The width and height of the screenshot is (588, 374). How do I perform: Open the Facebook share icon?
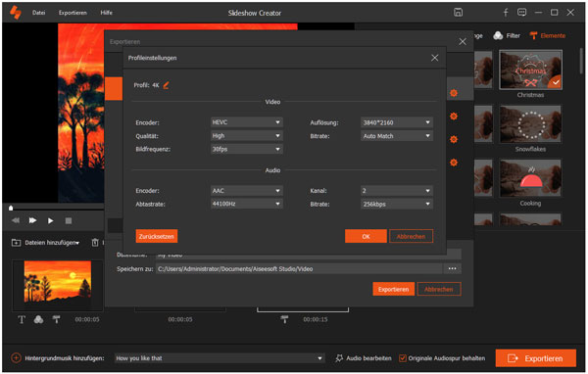pyautogui.click(x=506, y=13)
